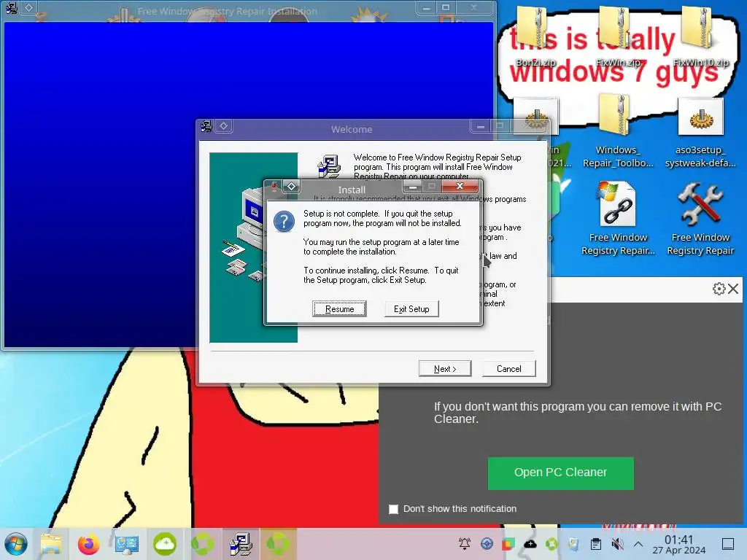Viewport: 747px width, 560px height.
Task: Open the Install dialog system menu icon
Action: [274, 187]
